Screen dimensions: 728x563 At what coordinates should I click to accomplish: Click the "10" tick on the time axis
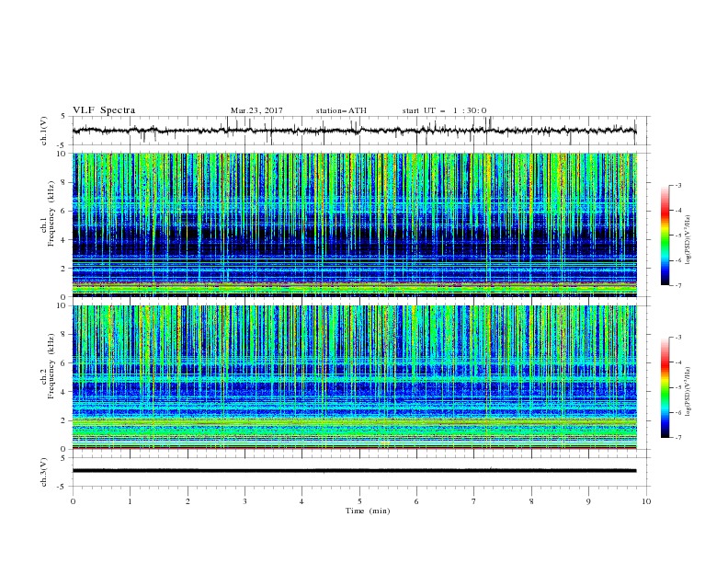[646, 501]
